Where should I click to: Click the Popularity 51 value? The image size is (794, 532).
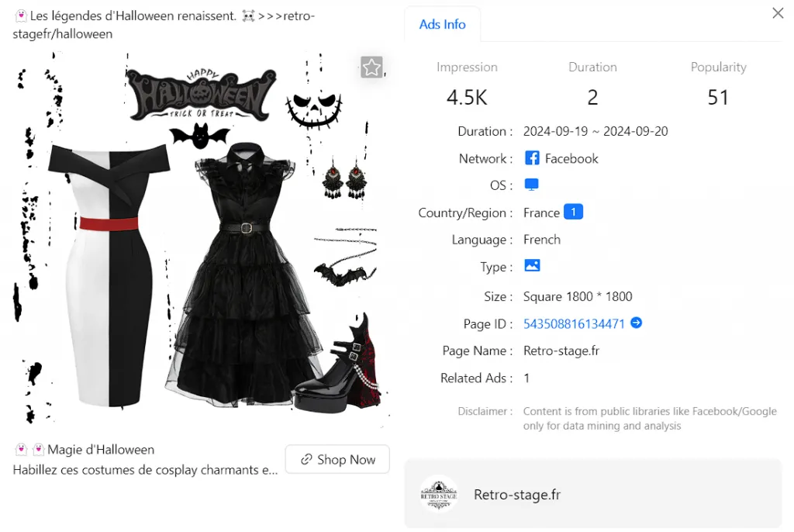pyautogui.click(x=718, y=97)
